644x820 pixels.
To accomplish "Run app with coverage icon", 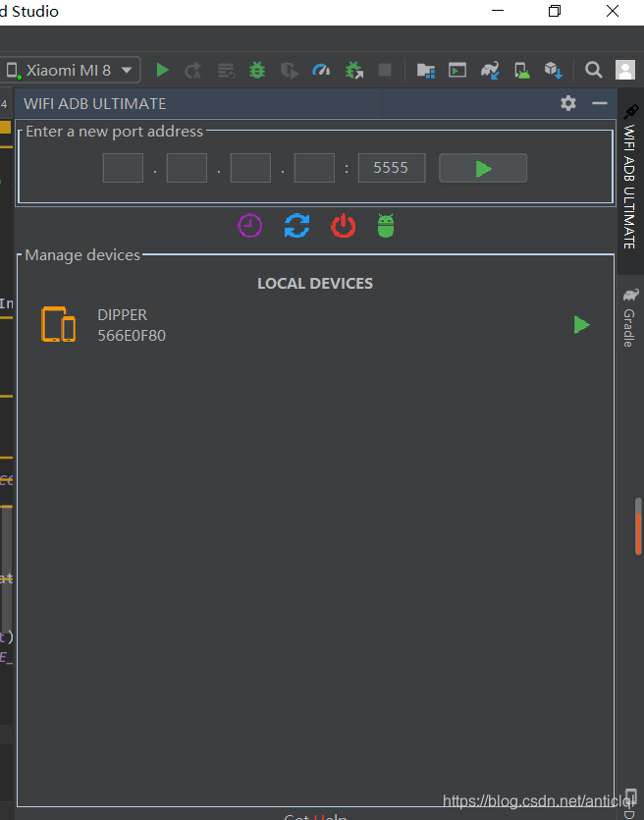I will click(289, 70).
